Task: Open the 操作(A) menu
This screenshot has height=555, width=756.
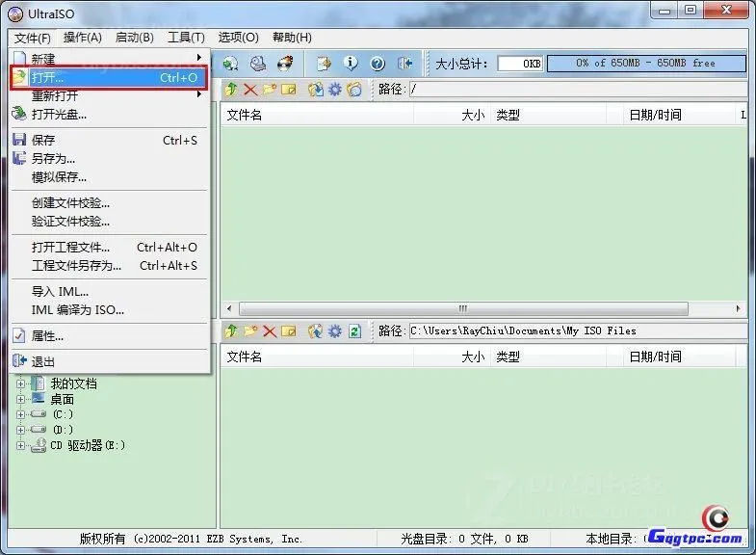Action: (x=83, y=38)
